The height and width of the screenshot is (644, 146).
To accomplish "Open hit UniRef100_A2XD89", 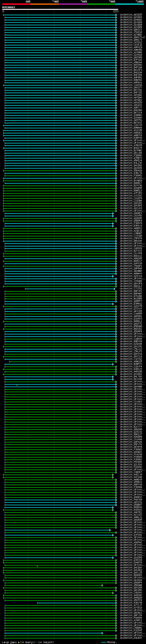I will point(131,27).
